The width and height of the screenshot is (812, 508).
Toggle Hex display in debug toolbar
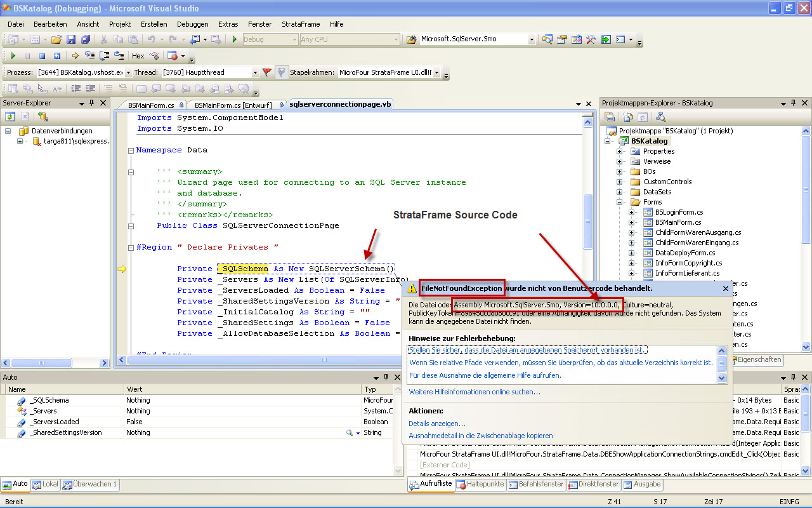pos(138,56)
